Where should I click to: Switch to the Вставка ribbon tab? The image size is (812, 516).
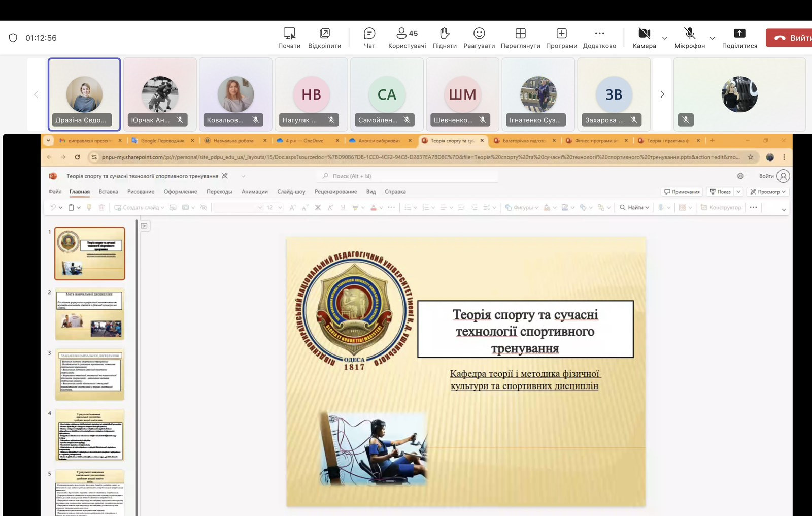[x=108, y=192]
